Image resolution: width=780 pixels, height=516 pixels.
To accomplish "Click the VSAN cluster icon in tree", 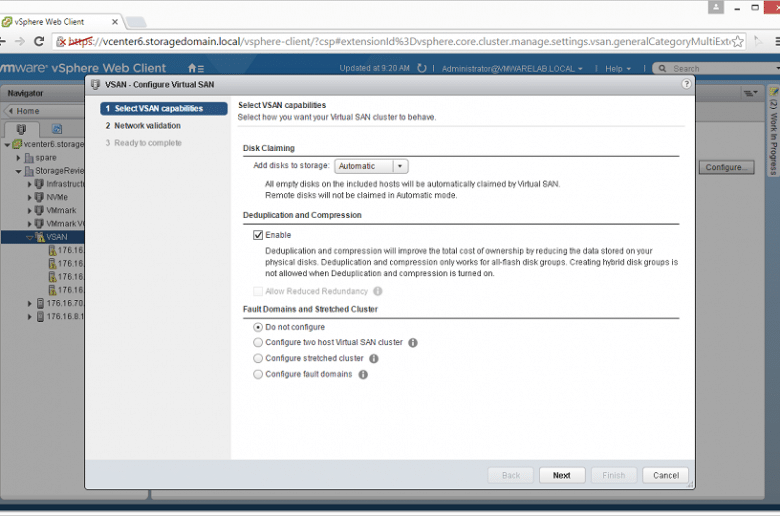I will [x=40, y=237].
